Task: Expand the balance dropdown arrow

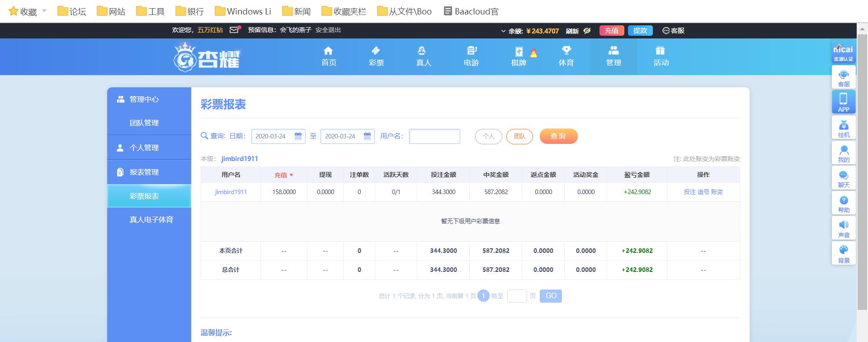Action: coord(503,31)
